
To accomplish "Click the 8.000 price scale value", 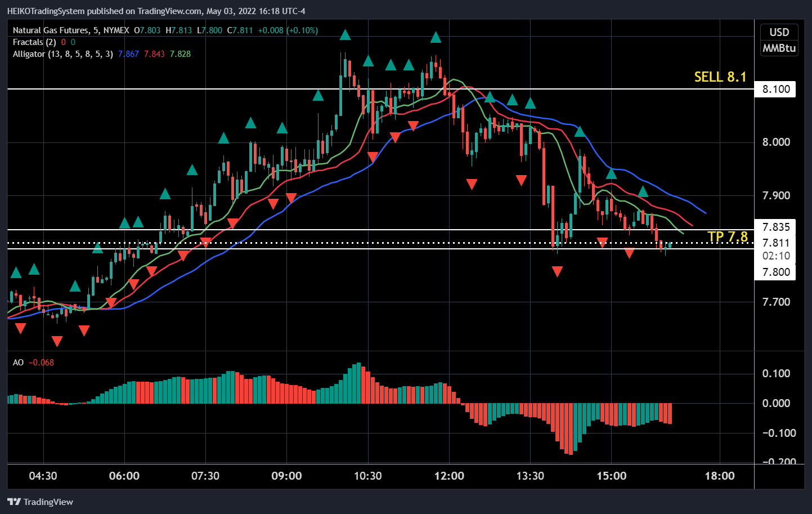I will click(x=776, y=142).
